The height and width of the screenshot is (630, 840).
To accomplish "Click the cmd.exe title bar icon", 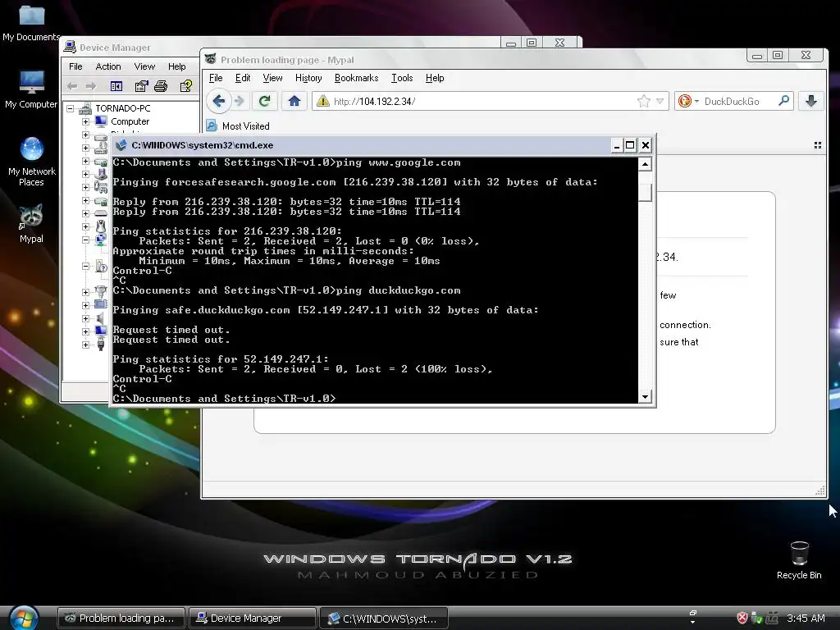I will coord(121,145).
